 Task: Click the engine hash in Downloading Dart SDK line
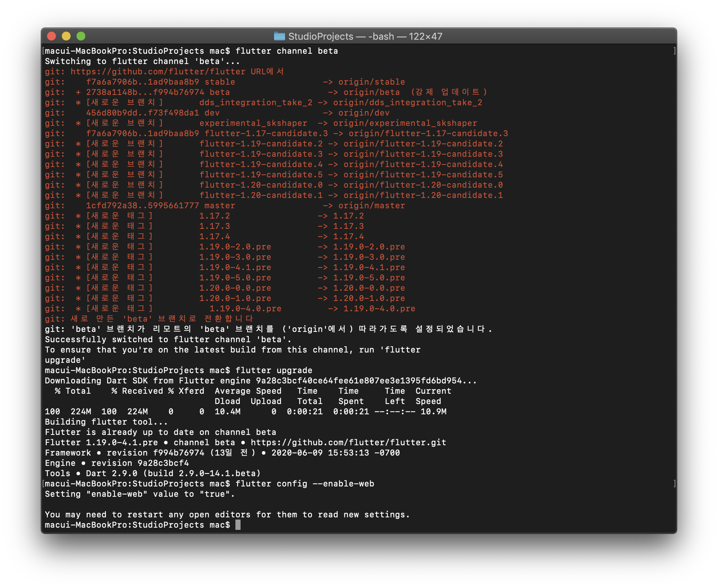(359, 381)
